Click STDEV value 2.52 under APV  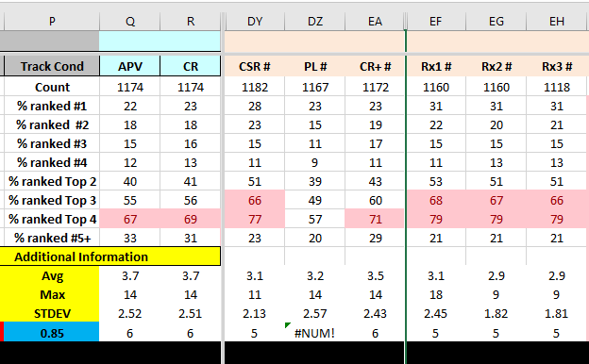pyautogui.click(x=130, y=313)
